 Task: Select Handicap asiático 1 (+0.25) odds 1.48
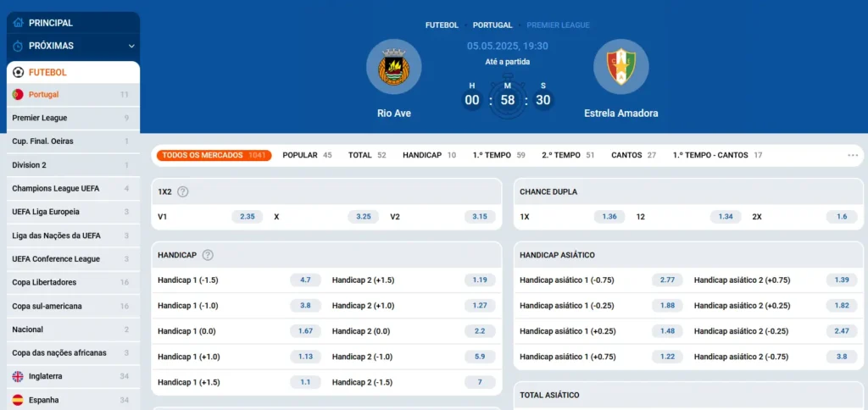pyautogui.click(x=668, y=331)
